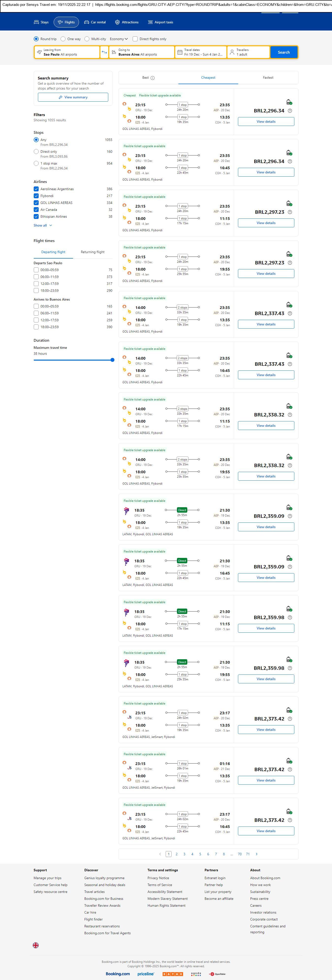
Task: Click the help icon next to BRL2,296.34 Cheapest price
Action: [290, 111]
